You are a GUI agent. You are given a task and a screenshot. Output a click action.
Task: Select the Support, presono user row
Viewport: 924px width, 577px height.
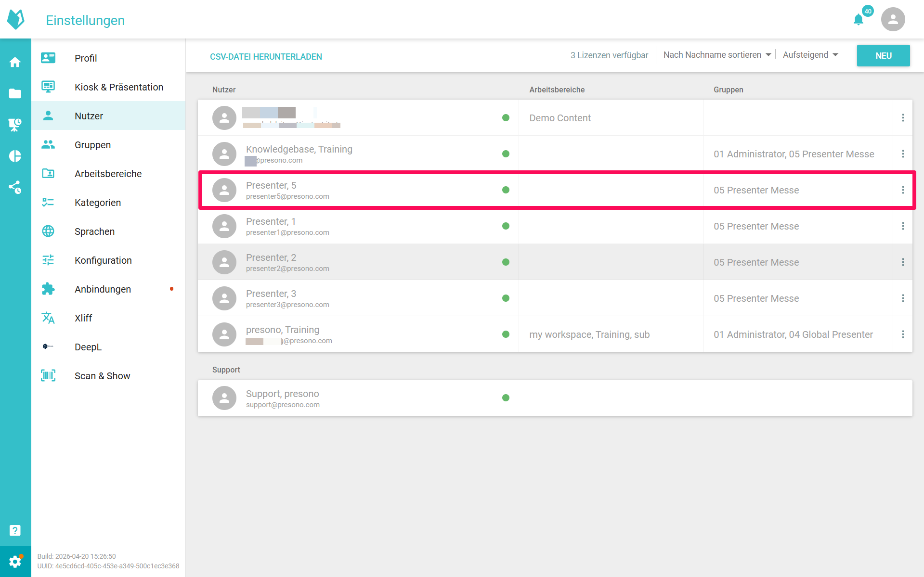[x=555, y=398]
